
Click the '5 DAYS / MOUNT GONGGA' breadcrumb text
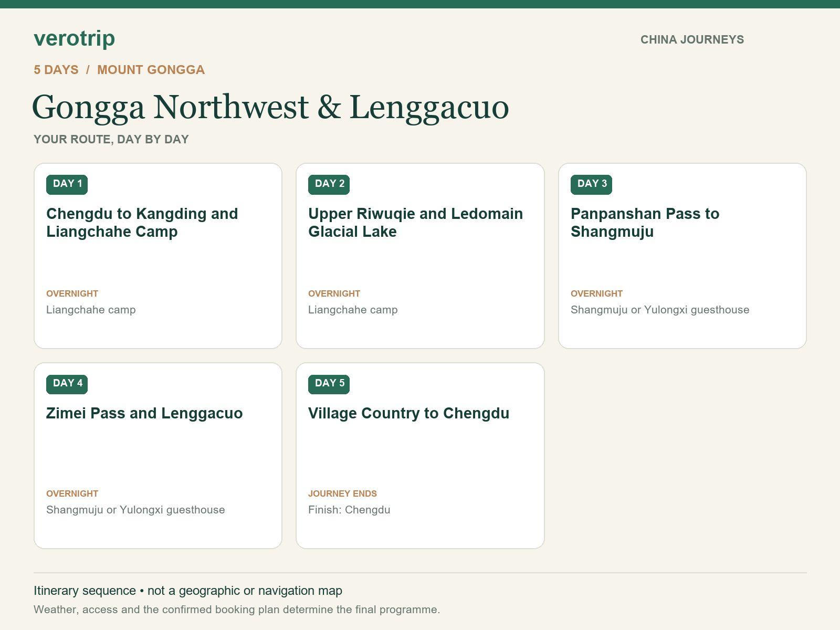point(119,70)
